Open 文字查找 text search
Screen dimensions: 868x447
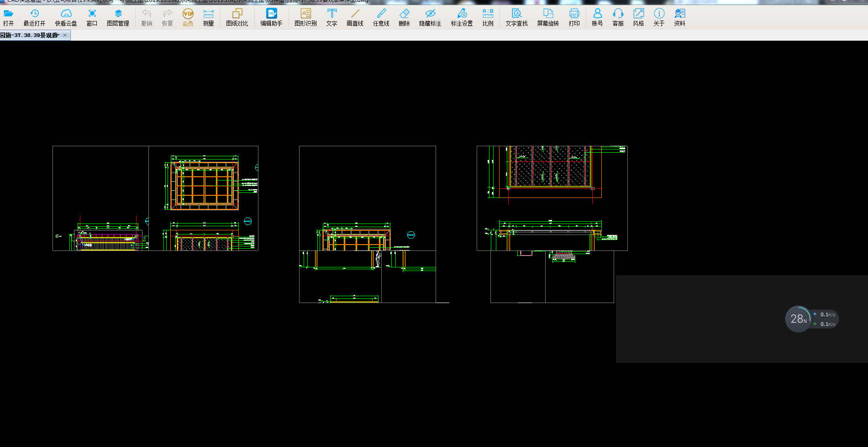[516, 17]
